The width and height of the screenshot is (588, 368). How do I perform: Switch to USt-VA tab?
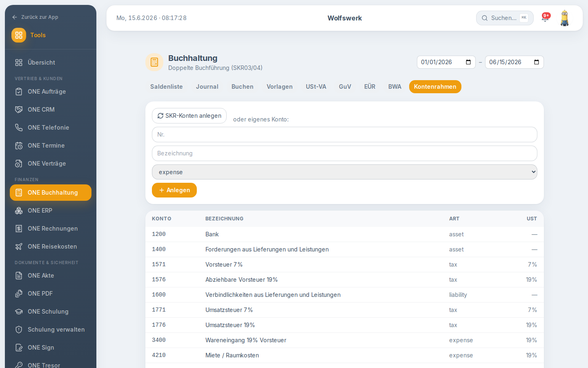click(316, 87)
